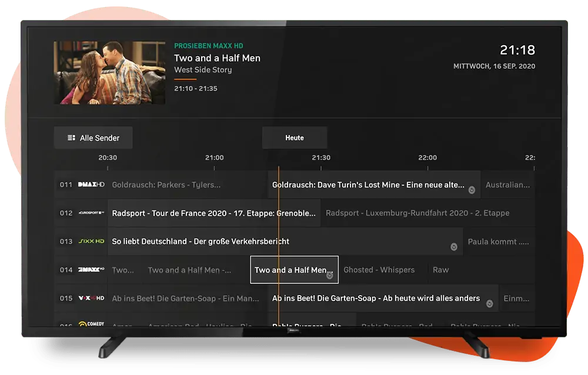Jump to the 20:30 time marker
Image resolution: width=588 pixels, height=375 pixels.
(108, 158)
